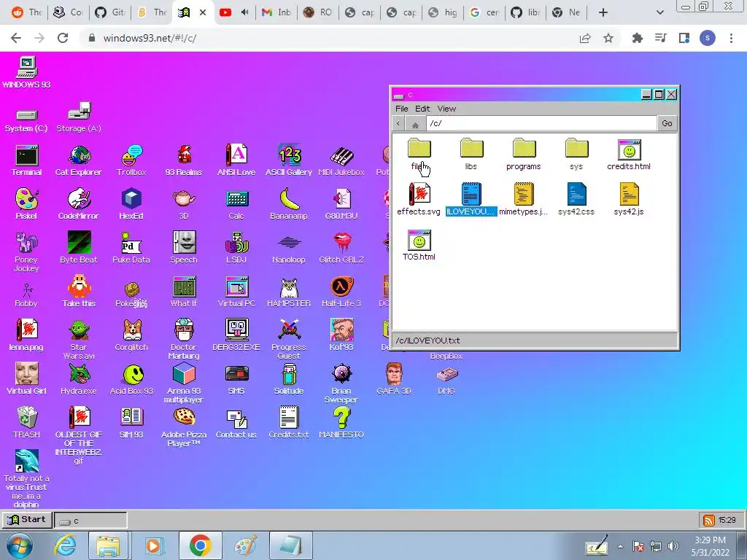This screenshot has width=747, height=560.
Task: Open the Piskel paint icon
Action: point(27,204)
